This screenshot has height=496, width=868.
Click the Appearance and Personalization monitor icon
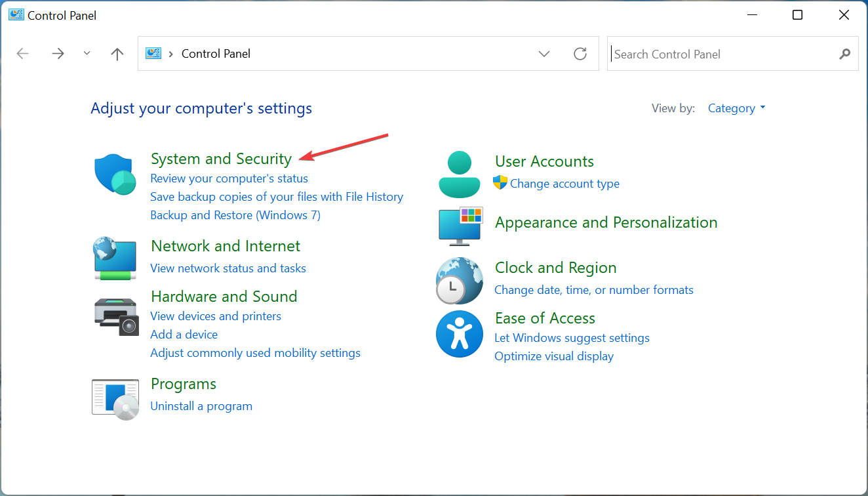(460, 225)
